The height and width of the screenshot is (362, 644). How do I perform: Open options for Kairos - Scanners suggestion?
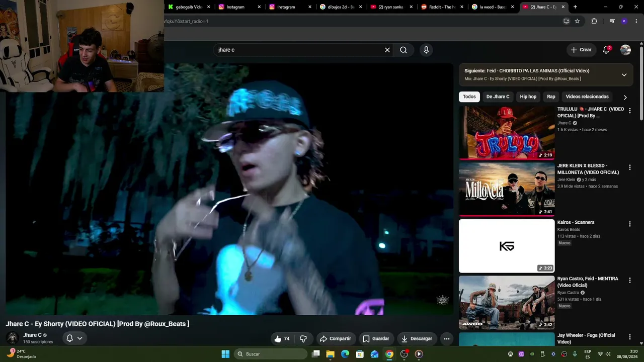(x=629, y=224)
